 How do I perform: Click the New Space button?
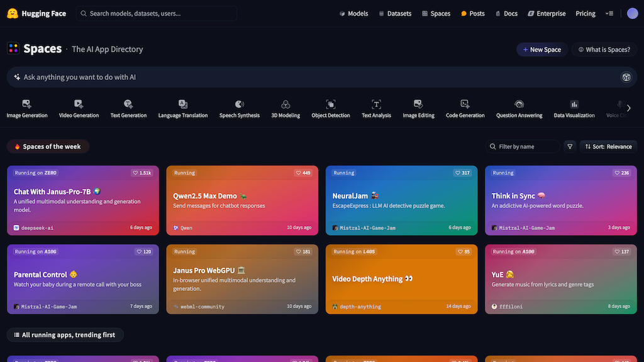(541, 50)
